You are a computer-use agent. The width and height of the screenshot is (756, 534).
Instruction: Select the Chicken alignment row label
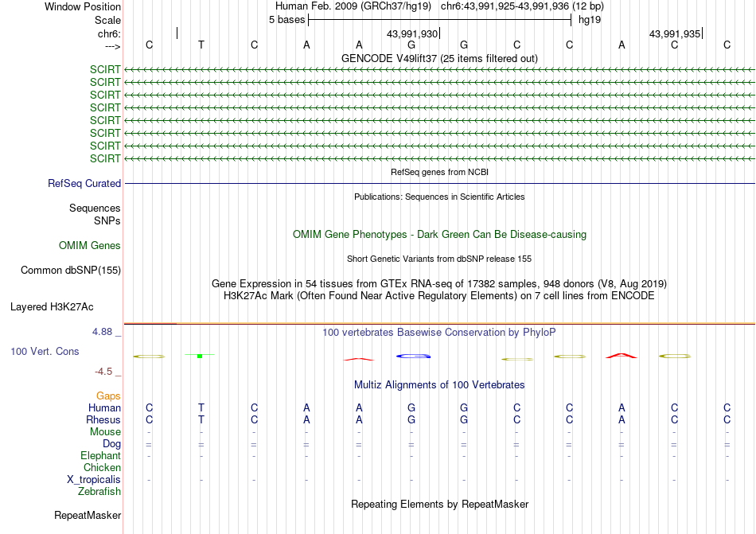coord(102,467)
